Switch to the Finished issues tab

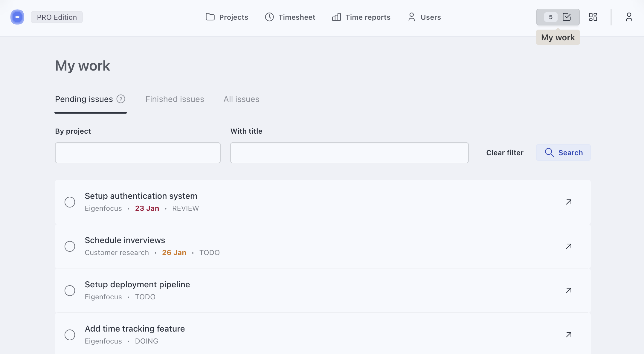pos(175,99)
